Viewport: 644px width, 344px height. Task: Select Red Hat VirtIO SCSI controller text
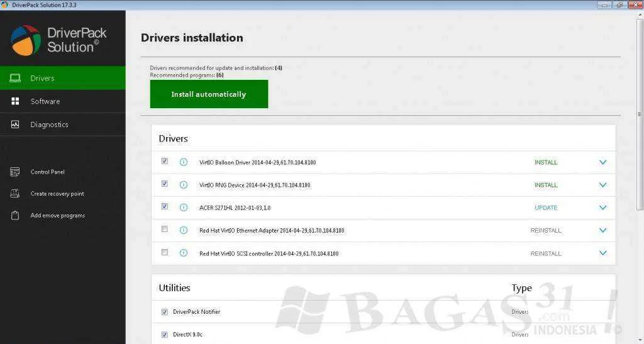(x=269, y=253)
